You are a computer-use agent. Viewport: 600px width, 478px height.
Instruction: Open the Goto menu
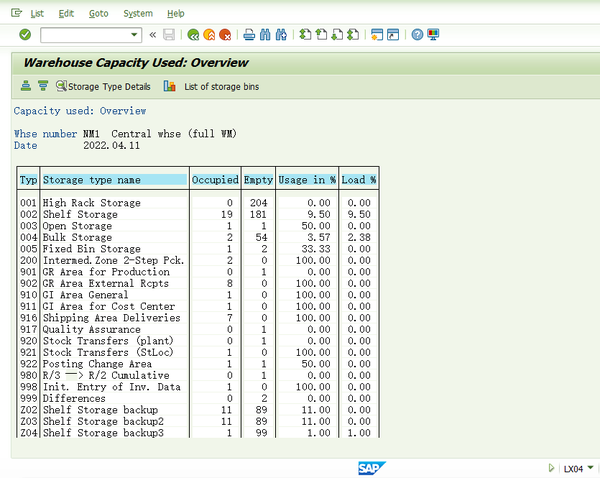[98, 13]
